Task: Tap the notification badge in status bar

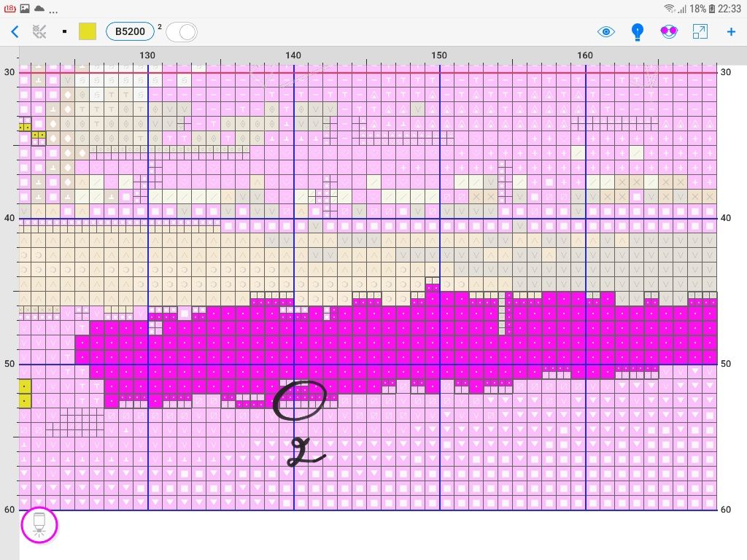Action: tap(9, 8)
